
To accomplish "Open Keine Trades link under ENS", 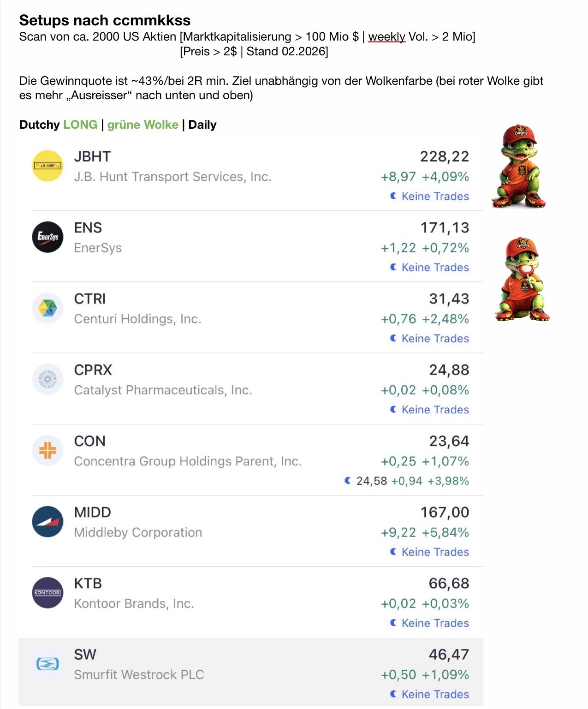I will click(435, 268).
